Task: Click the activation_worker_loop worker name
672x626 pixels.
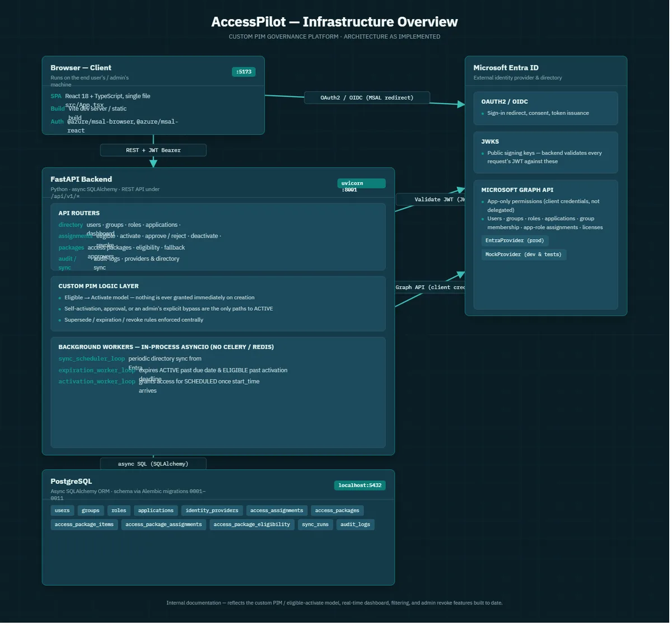Action: pos(97,381)
